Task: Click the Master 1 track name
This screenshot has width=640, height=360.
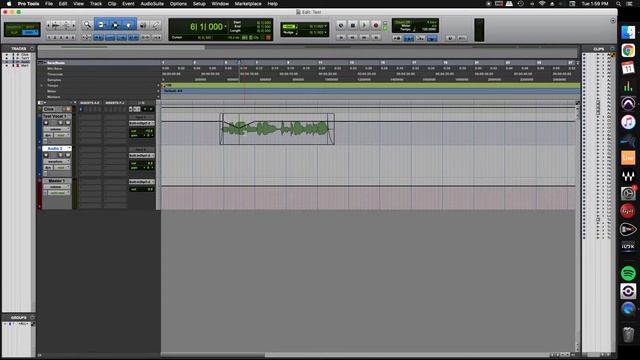Action: click(57, 180)
